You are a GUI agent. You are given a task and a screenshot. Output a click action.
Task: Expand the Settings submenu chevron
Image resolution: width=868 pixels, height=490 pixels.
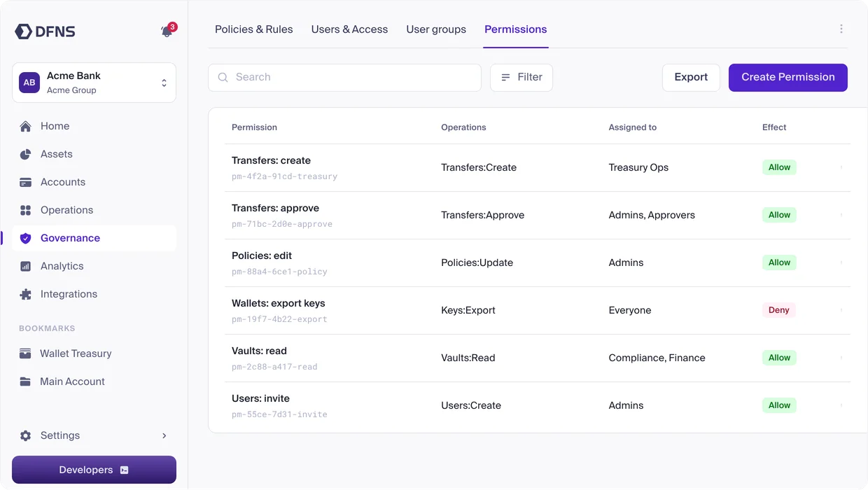click(164, 435)
